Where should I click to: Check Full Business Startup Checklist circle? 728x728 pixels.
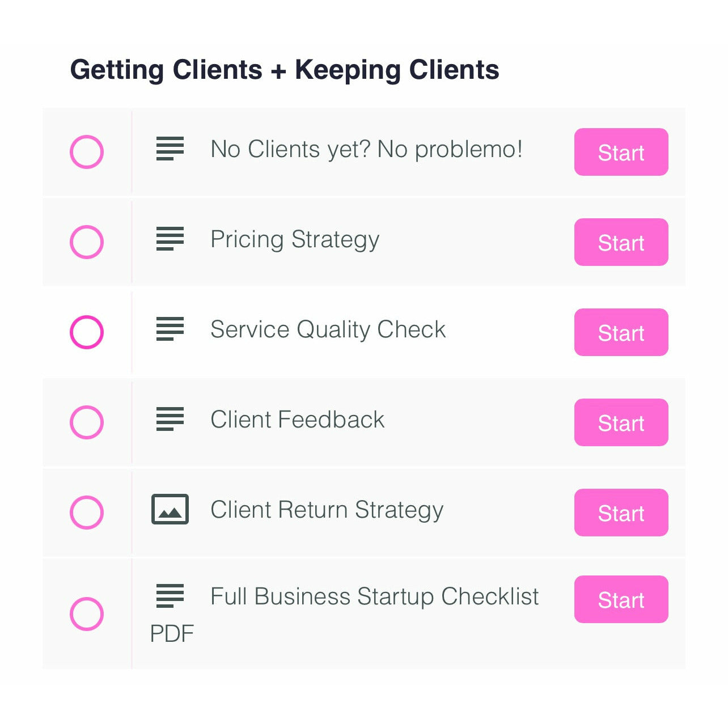click(x=87, y=613)
